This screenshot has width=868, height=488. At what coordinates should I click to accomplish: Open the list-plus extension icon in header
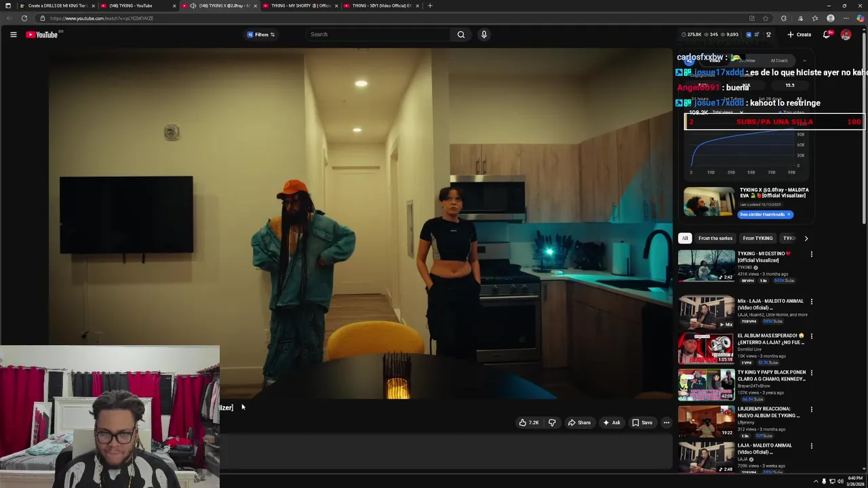click(x=758, y=35)
